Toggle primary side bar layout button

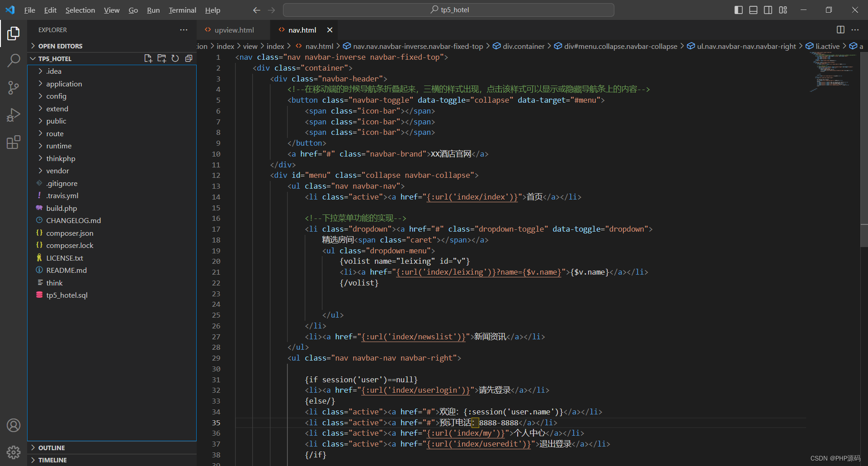(x=738, y=10)
